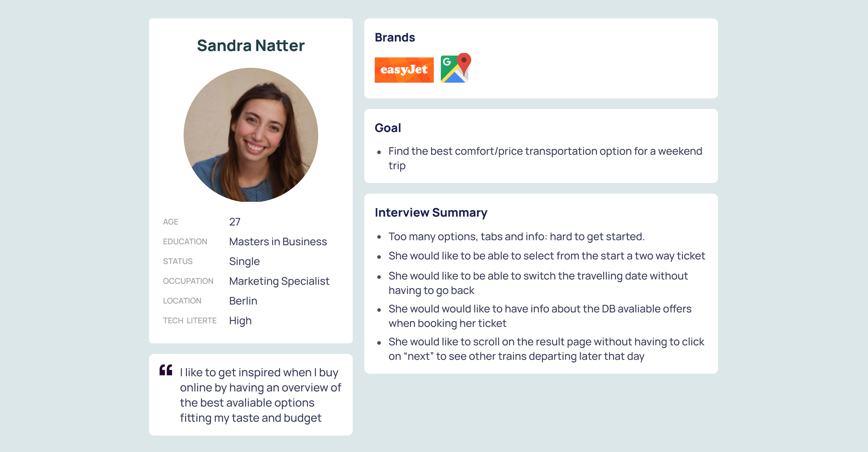
Task: Click the Brands section heading
Action: tap(395, 38)
